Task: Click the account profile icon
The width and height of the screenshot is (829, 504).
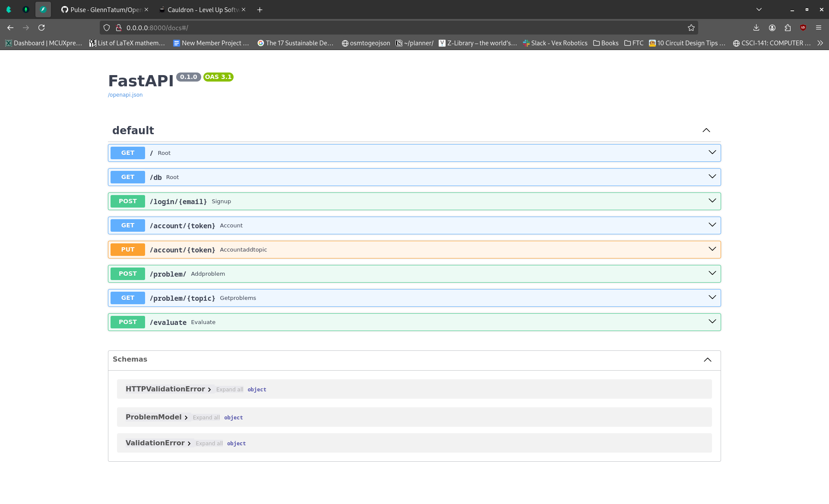Action: 772,28
